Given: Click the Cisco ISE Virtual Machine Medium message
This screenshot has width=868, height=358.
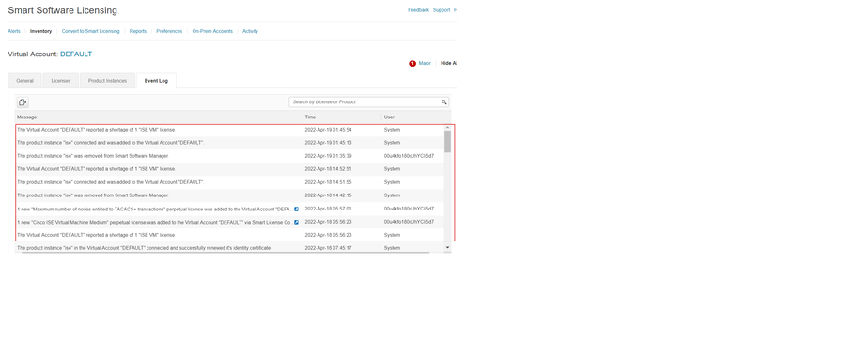Looking at the screenshot, I should 154,222.
